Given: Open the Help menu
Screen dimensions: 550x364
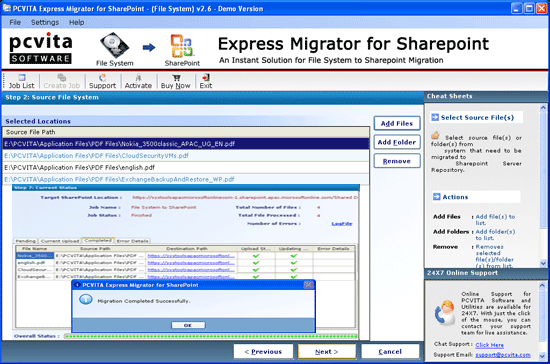Looking at the screenshot, I should tap(76, 22).
